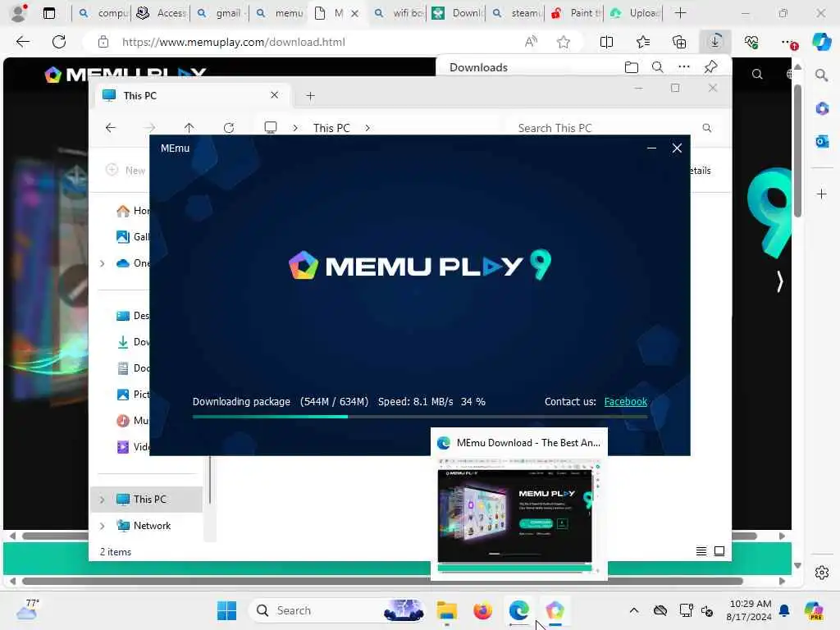Search downloads using magnifier in Downloads panel

pos(657,67)
